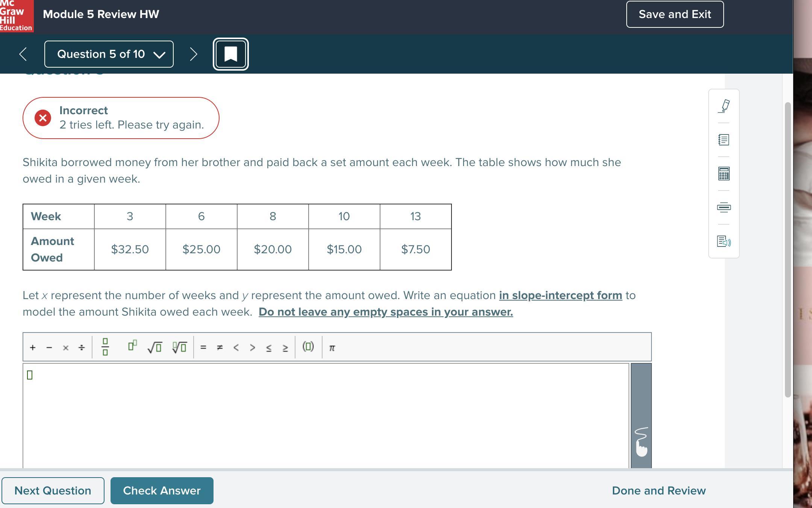
Task: Insert the pi symbol
Action: [332, 348]
